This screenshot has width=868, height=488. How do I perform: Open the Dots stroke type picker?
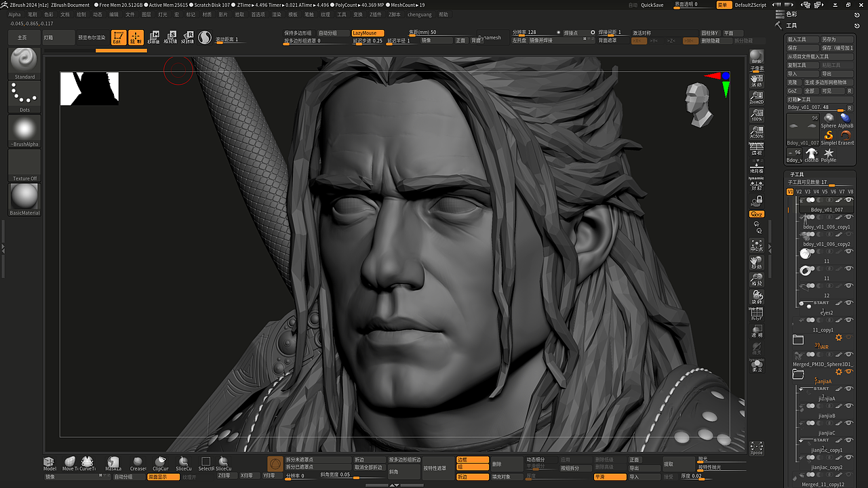(24, 97)
